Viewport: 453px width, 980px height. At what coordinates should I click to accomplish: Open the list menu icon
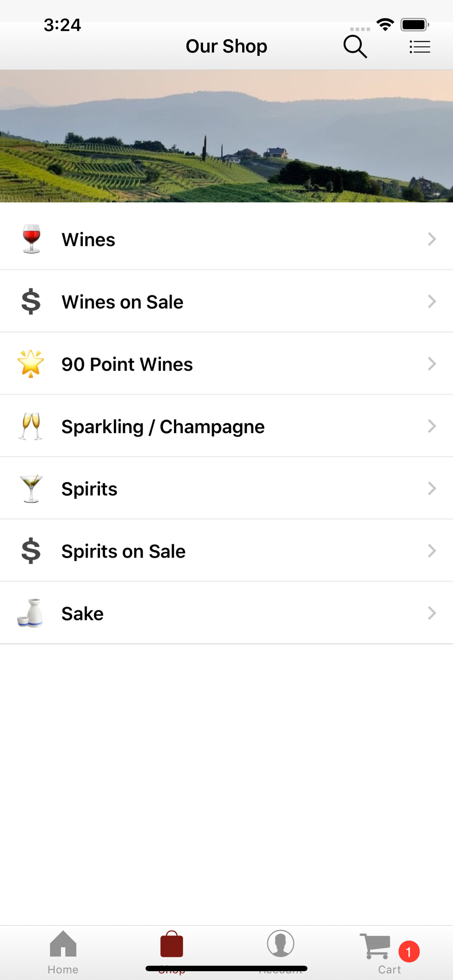click(x=420, y=47)
